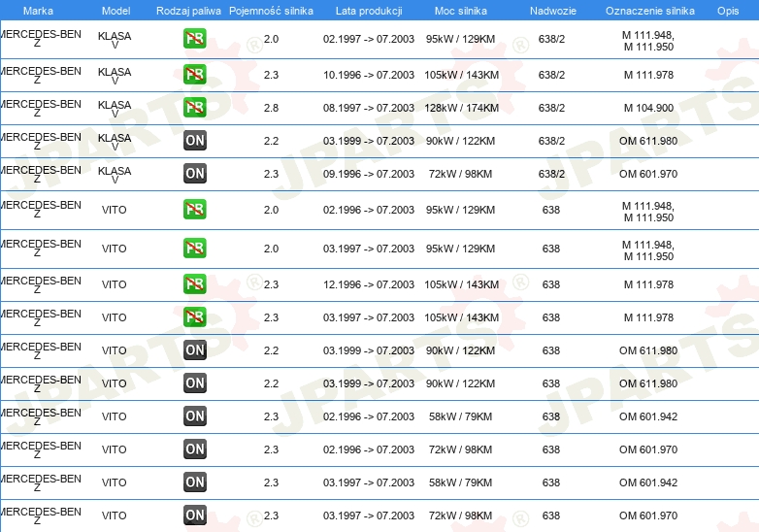This screenshot has height=532, width=759.
Task: Select the Pojemność silnika column header
Action: point(271,11)
